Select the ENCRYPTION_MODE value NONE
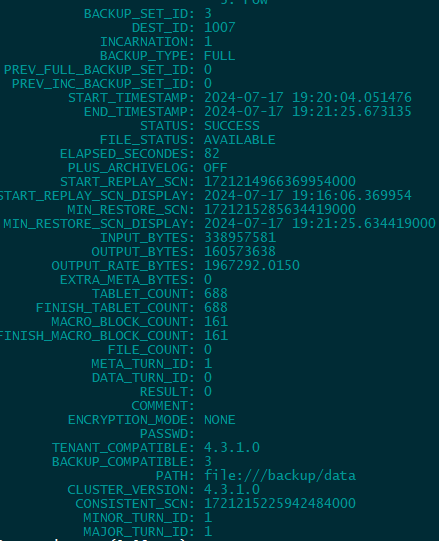 [220, 420]
